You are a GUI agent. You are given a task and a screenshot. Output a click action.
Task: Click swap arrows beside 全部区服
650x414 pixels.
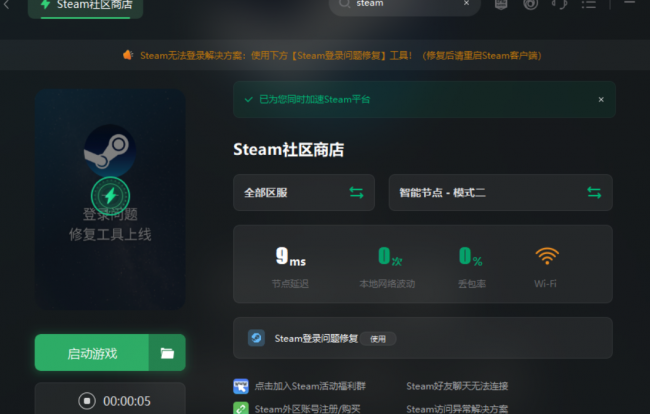click(x=356, y=193)
